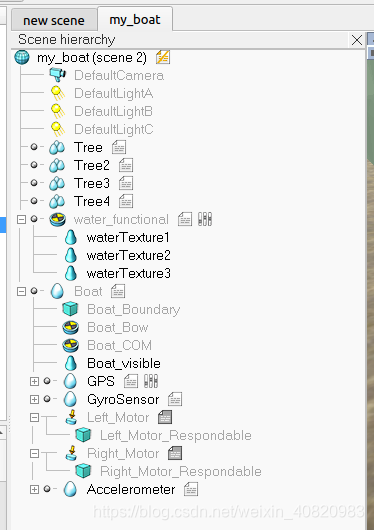Click the Boat_Bow dummy icon
The image size is (374, 530).
pos(71,327)
